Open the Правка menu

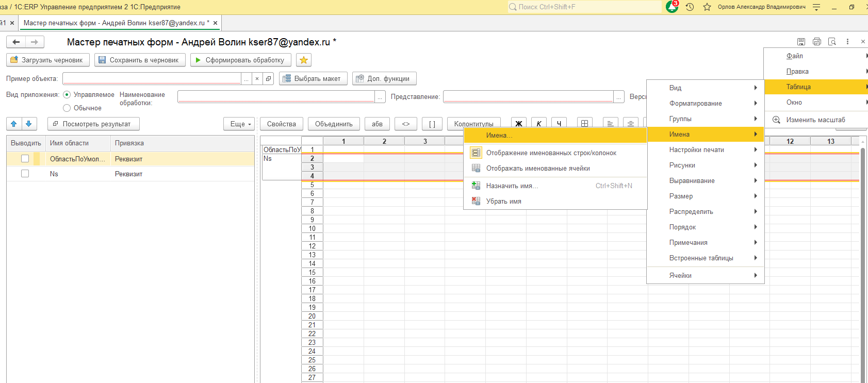816,71
